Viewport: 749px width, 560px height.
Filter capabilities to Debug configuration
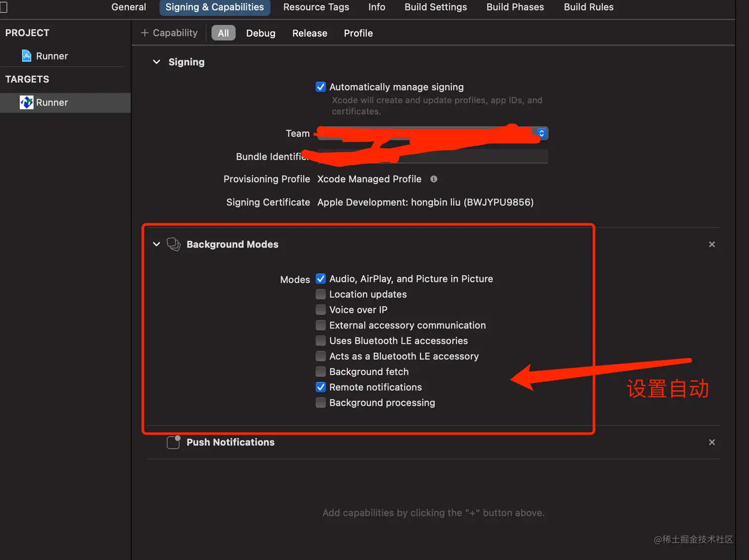point(261,33)
